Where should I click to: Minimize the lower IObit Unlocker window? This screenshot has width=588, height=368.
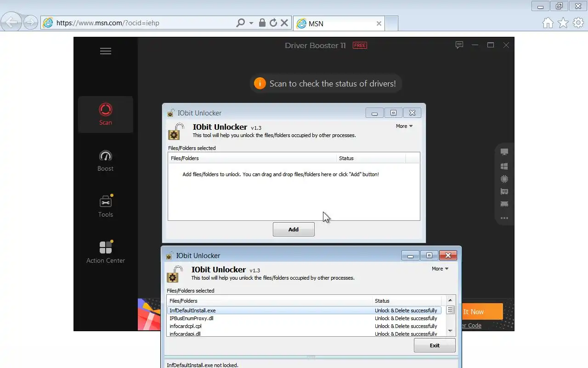tap(410, 255)
